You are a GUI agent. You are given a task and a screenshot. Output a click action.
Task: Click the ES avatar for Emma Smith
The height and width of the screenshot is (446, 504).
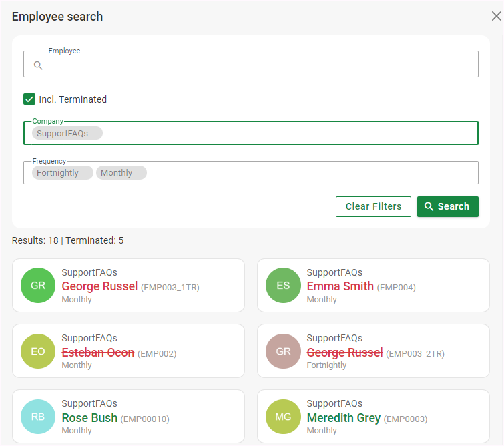pos(283,286)
